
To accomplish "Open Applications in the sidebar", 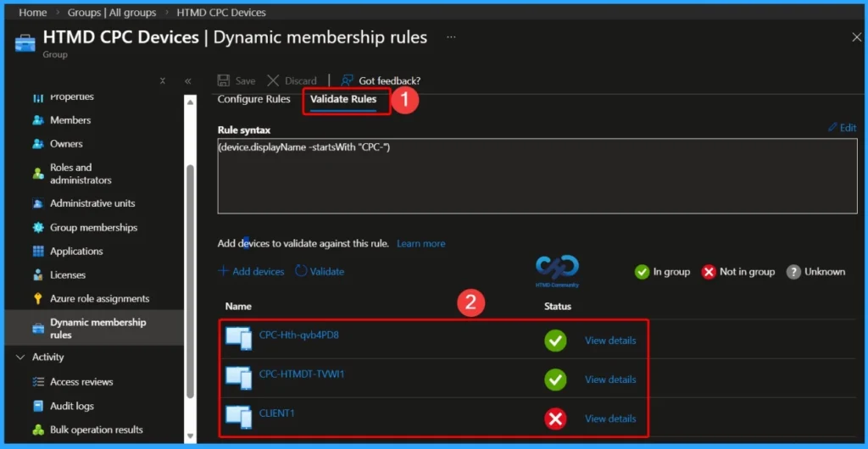I will [x=76, y=251].
